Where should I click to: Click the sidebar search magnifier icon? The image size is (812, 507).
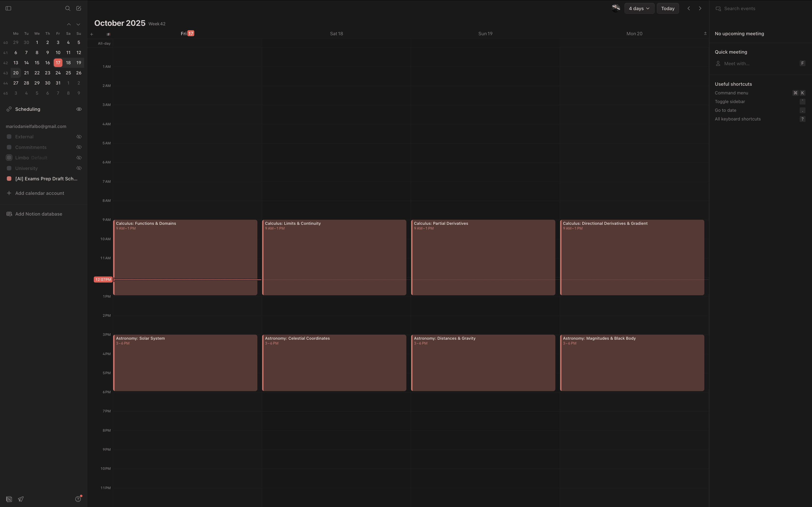68,8
